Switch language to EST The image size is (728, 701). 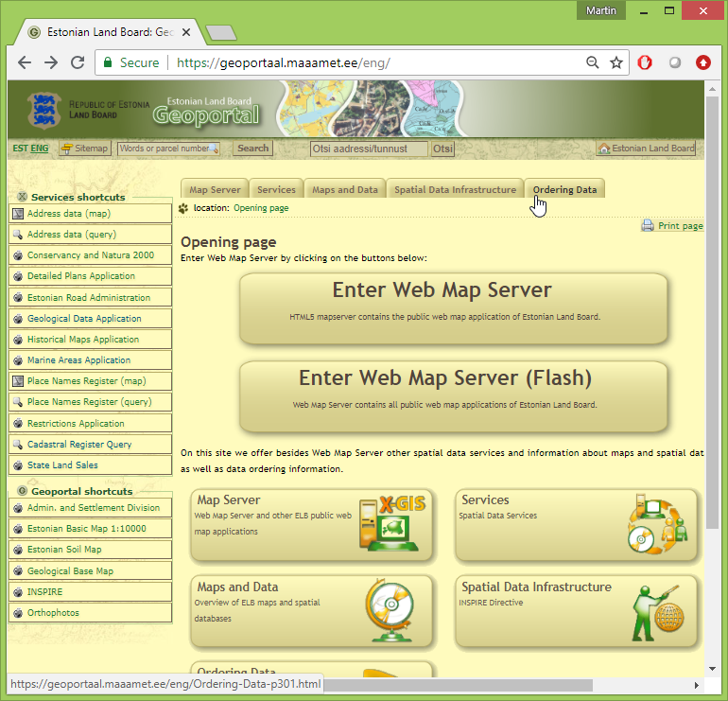pos(19,149)
